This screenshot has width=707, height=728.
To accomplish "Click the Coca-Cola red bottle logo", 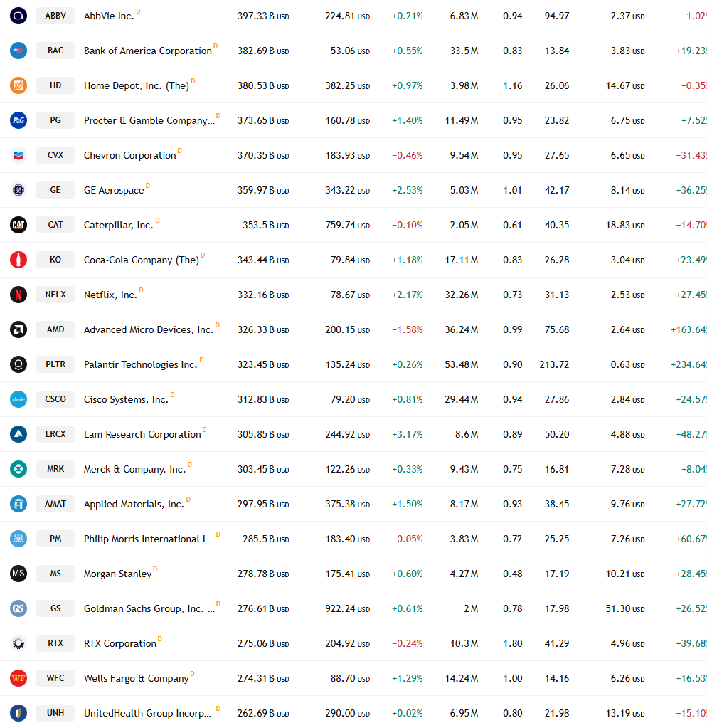I will pos(18,260).
